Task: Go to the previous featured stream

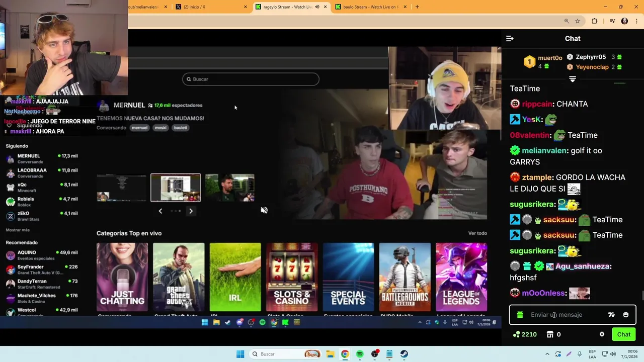Action: coord(160,211)
